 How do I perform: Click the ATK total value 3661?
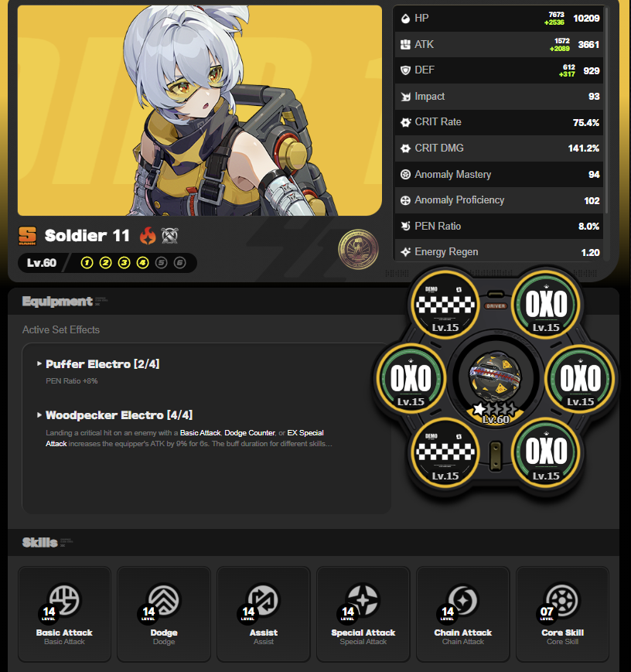point(588,45)
